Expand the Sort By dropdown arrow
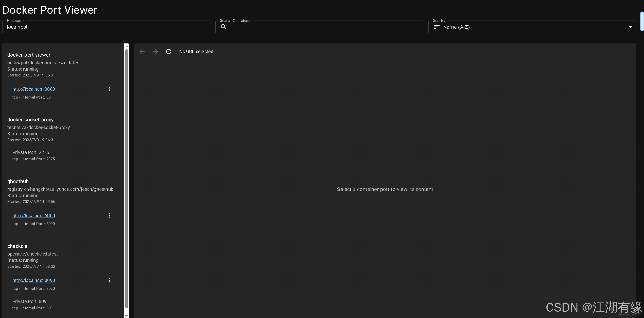Image resolution: width=644 pixels, height=318 pixels. [630, 27]
